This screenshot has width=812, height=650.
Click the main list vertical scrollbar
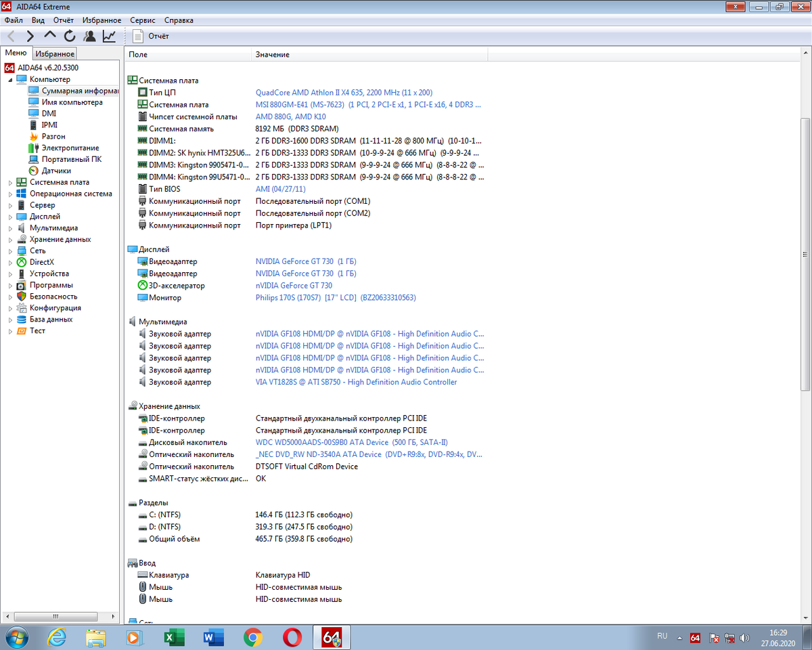click(x=805, y=253)
